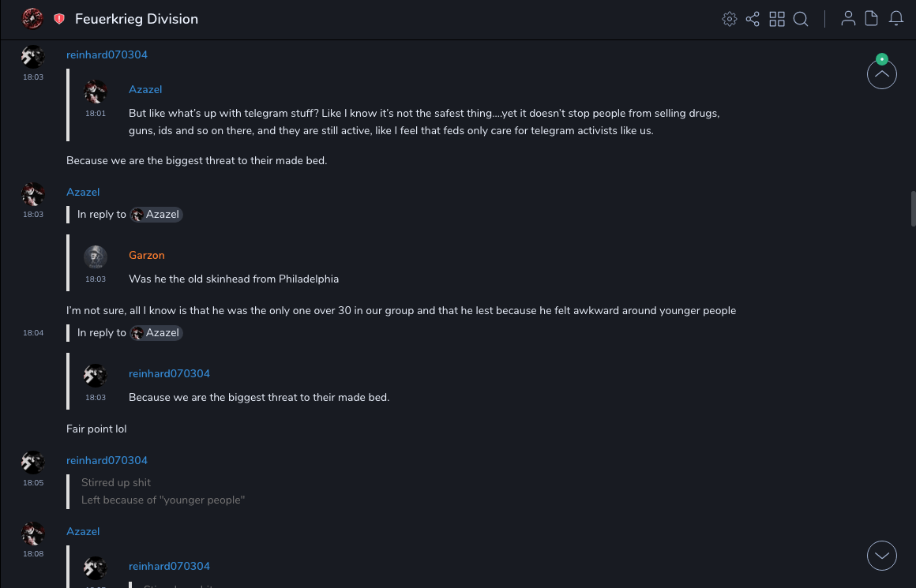
Task: Open the settings gear icon in header
Action: coord(730,19)
